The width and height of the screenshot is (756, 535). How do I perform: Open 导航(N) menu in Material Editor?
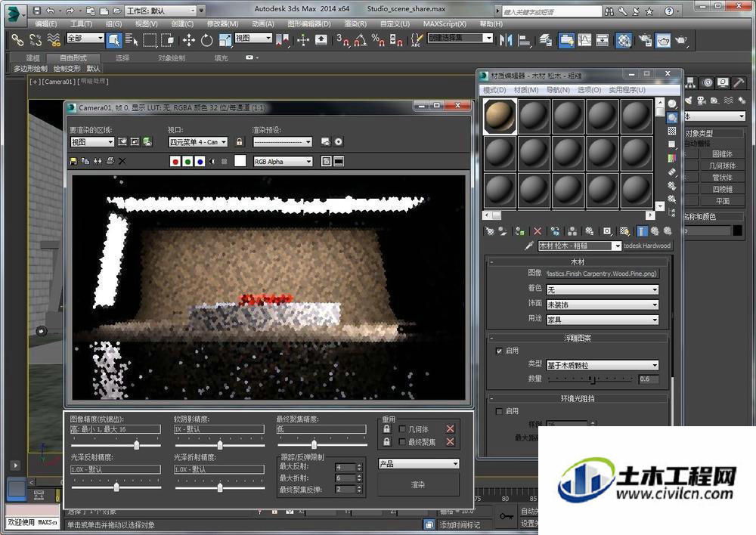558,90
